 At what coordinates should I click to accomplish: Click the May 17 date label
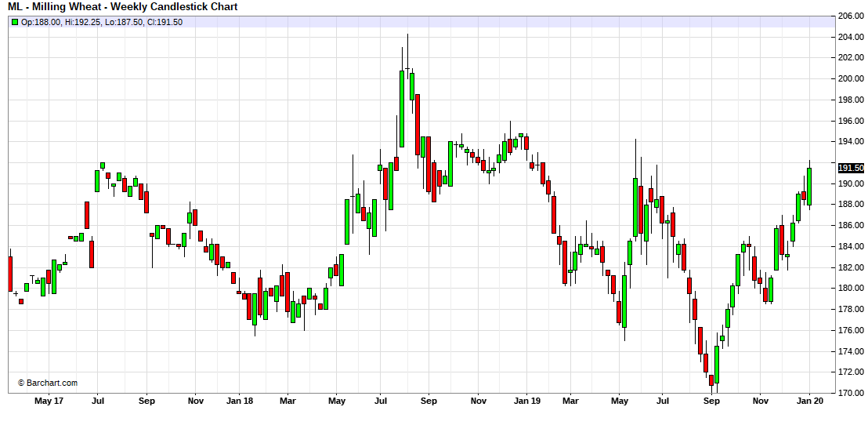click(49, 401)
